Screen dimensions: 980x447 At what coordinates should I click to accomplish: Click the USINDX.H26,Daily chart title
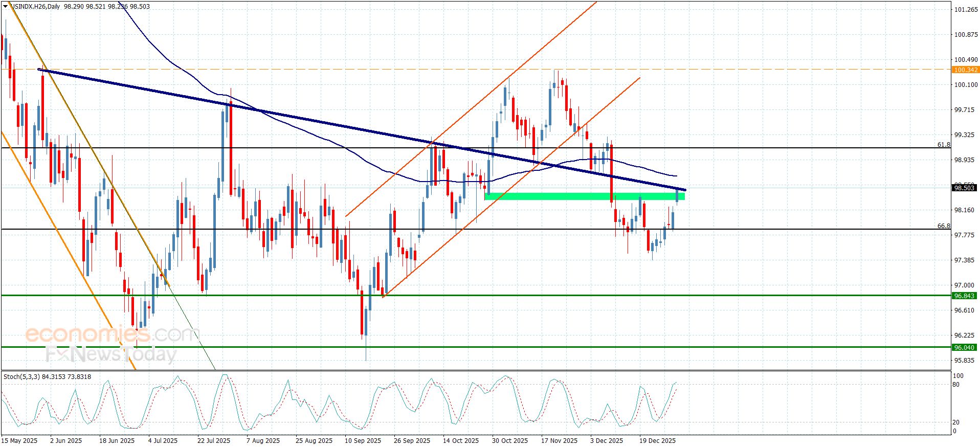(x=35, y=7)
